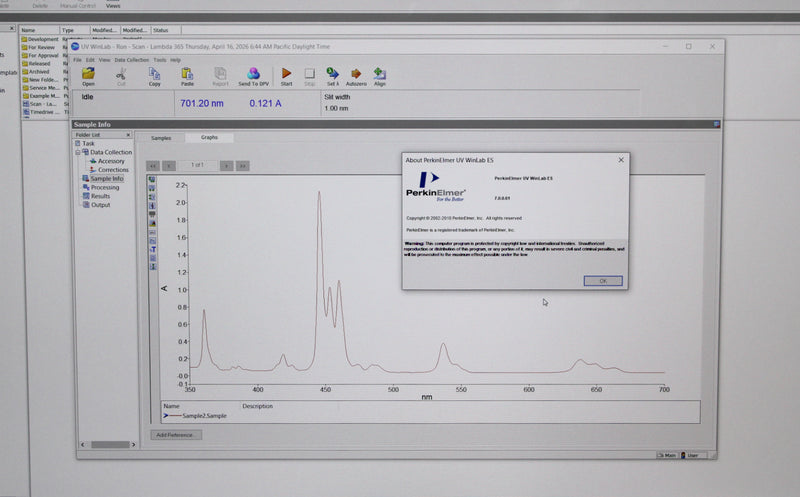This screenshot has height=497, width=800.
Task: Select Accessory in the Folder List
Action: point(111,161)
